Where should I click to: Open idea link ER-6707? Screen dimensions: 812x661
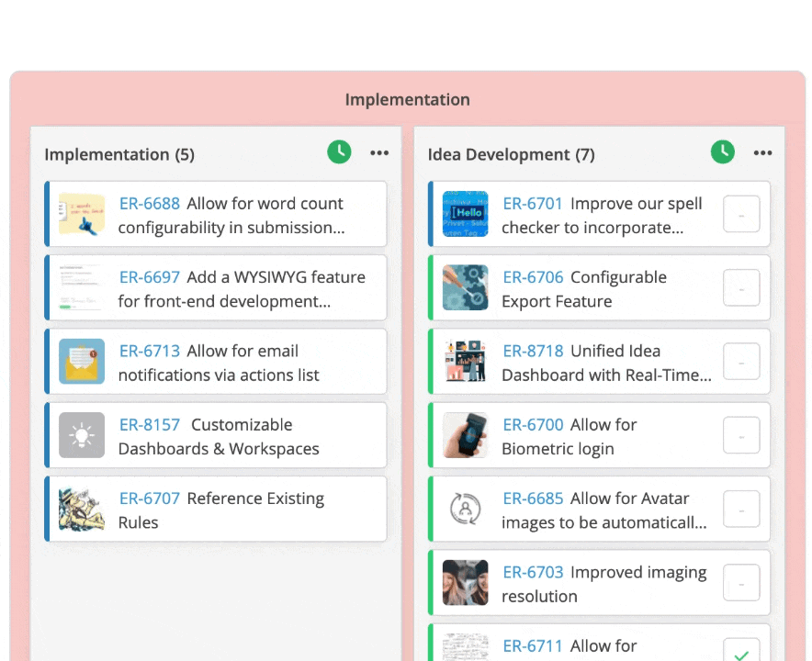pyautogui.click(x=150, y=499)
